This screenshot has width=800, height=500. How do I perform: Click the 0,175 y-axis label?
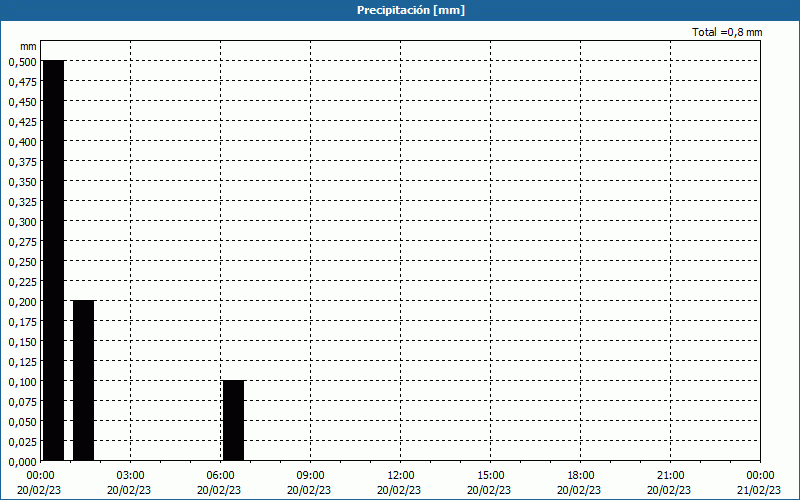(x=23, y=321)
